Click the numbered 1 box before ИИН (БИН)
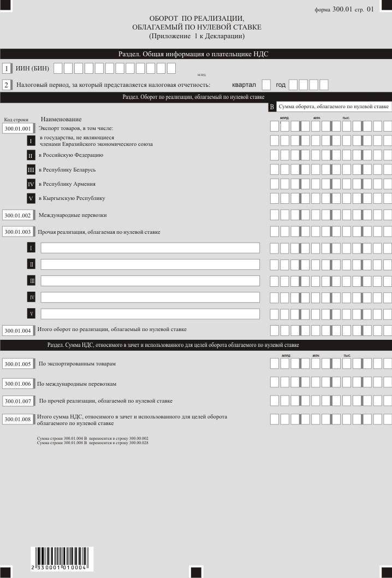 (7, 68)
